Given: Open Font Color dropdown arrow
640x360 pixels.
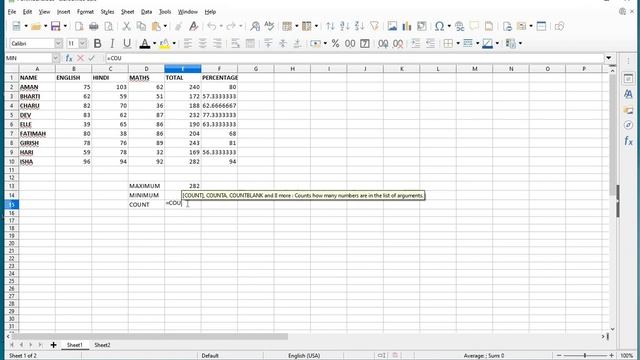Looking at the screenshot, I should pyautogui.click(x=154, y=44).
